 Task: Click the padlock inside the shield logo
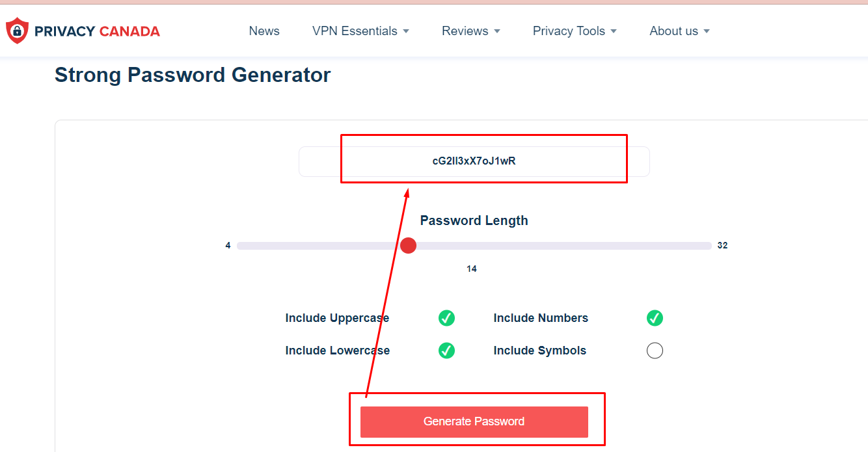(17, 30)
